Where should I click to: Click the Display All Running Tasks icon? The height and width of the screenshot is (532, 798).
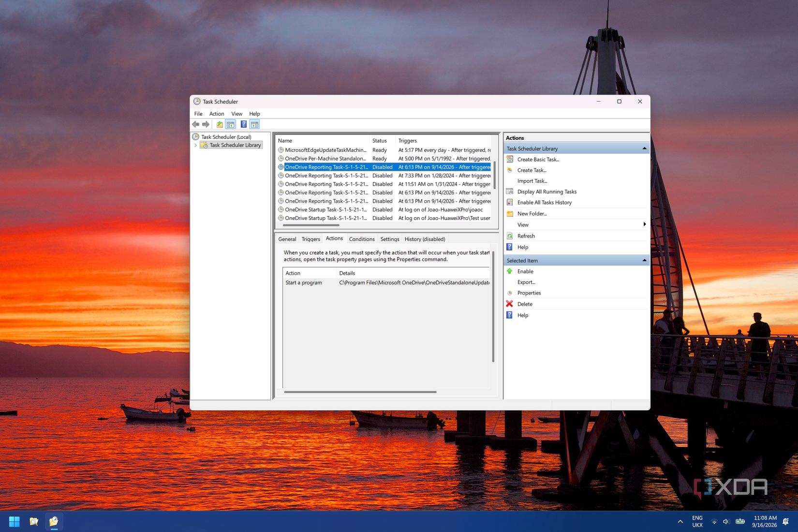point(510,192)
